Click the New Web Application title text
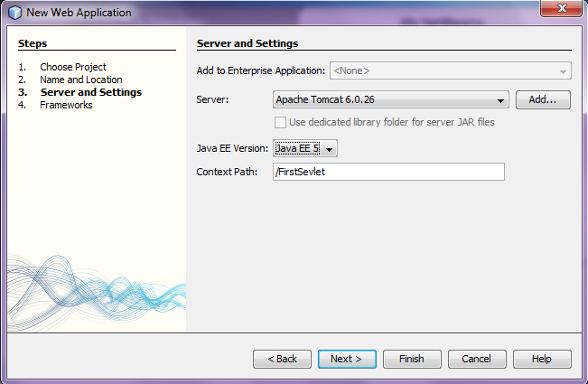This screenshot has width=588, height=384. pos(79,13)
